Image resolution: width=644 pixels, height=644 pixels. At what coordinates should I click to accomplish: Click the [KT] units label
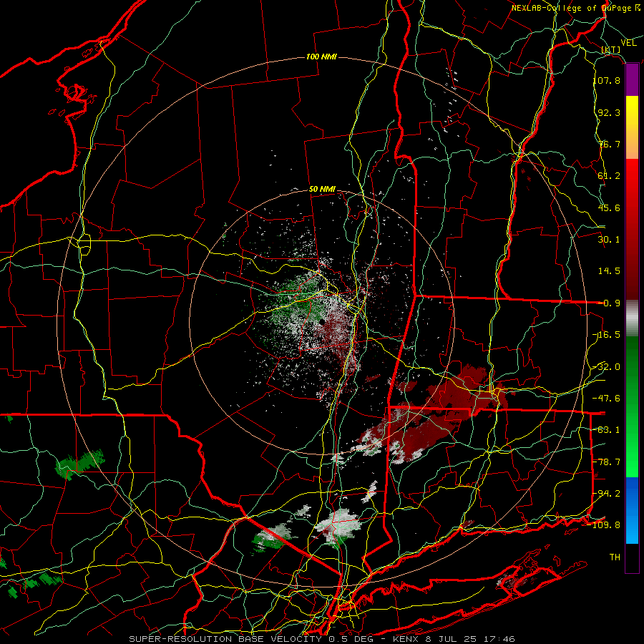click(x=611, y=49)
